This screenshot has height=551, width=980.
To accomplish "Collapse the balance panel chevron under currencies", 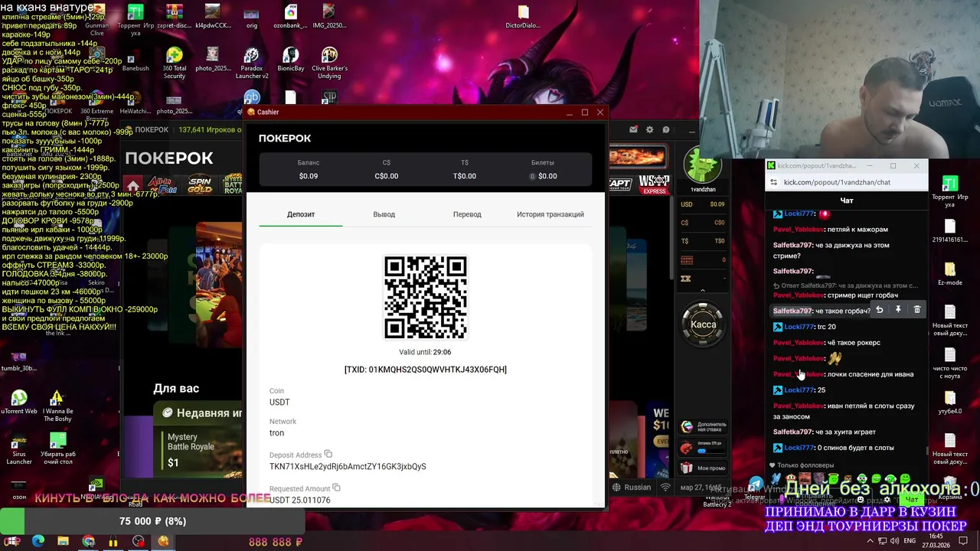I will 703,291.
